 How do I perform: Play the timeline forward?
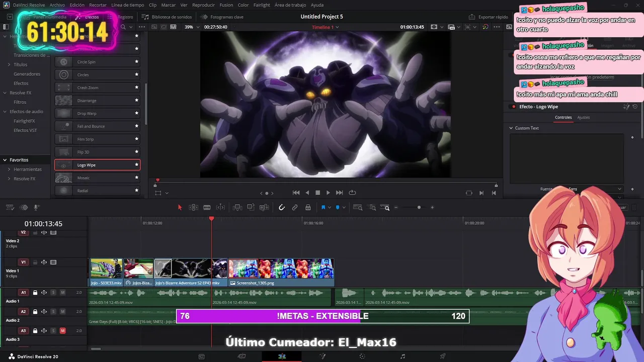[x=328, y=193]
